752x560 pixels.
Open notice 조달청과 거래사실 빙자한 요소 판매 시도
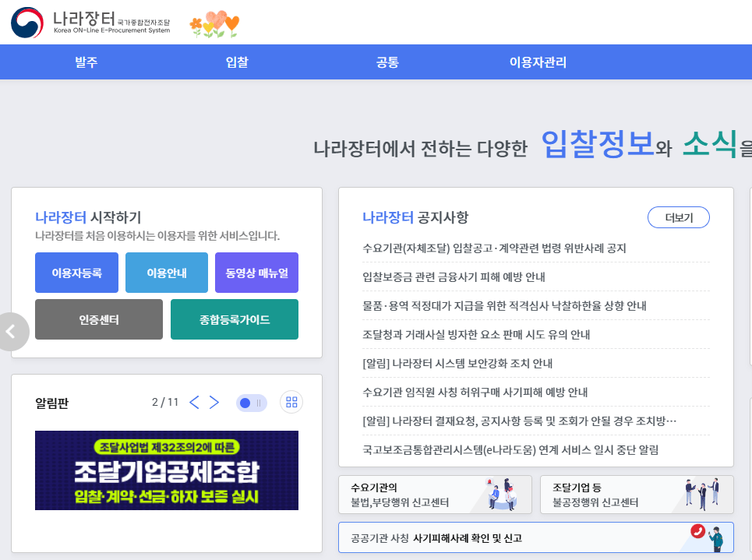476,335
